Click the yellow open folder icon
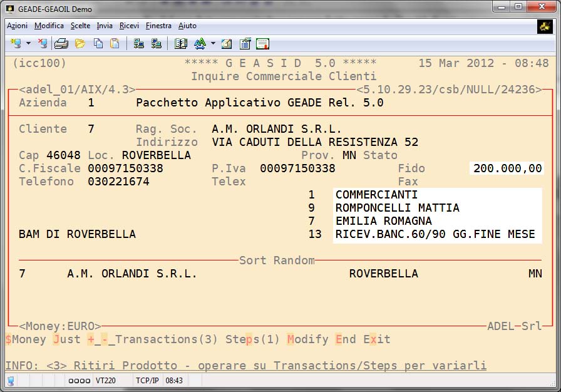Image resolution: width=561 pixels, height=392 pixels. click(80, 44)
